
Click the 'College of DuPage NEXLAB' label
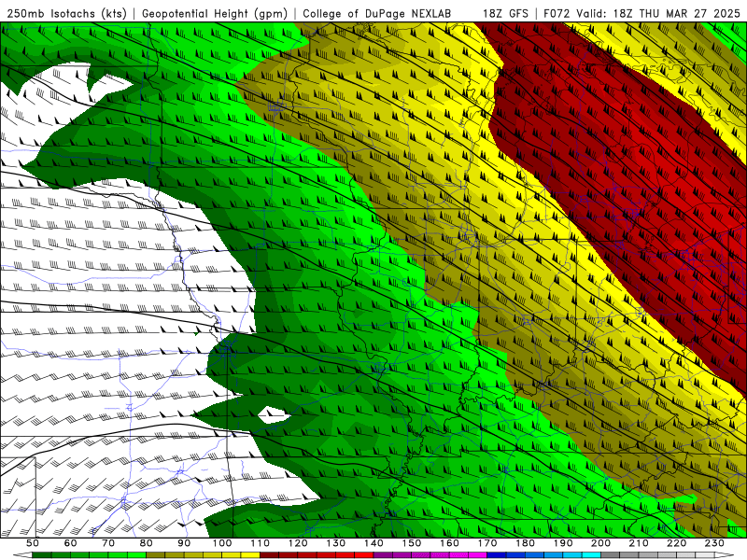point(377,14)
